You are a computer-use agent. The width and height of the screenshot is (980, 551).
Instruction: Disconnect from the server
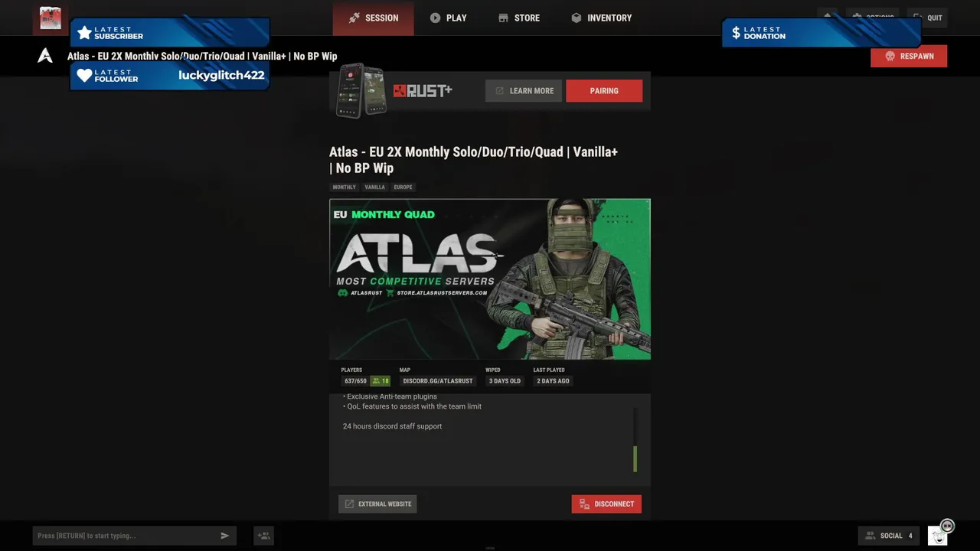point(606,504)
